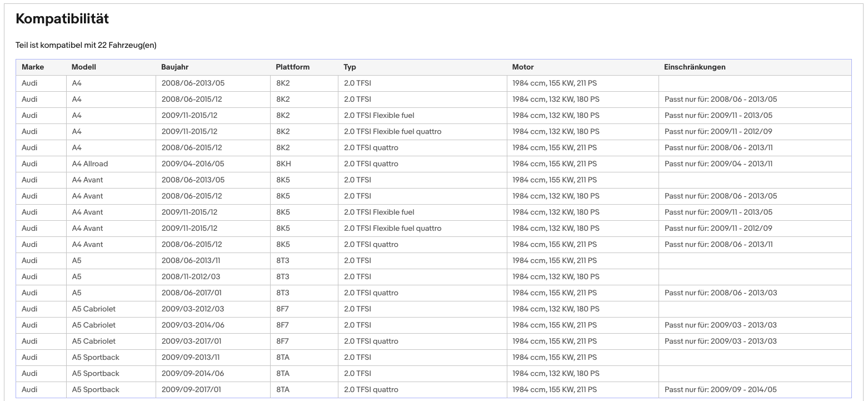This screenshot has width=868, height=401.
Task: Click Baujahr 2009/03-2012/03 for A5 Cabriolet
Action: pos(193,309)
